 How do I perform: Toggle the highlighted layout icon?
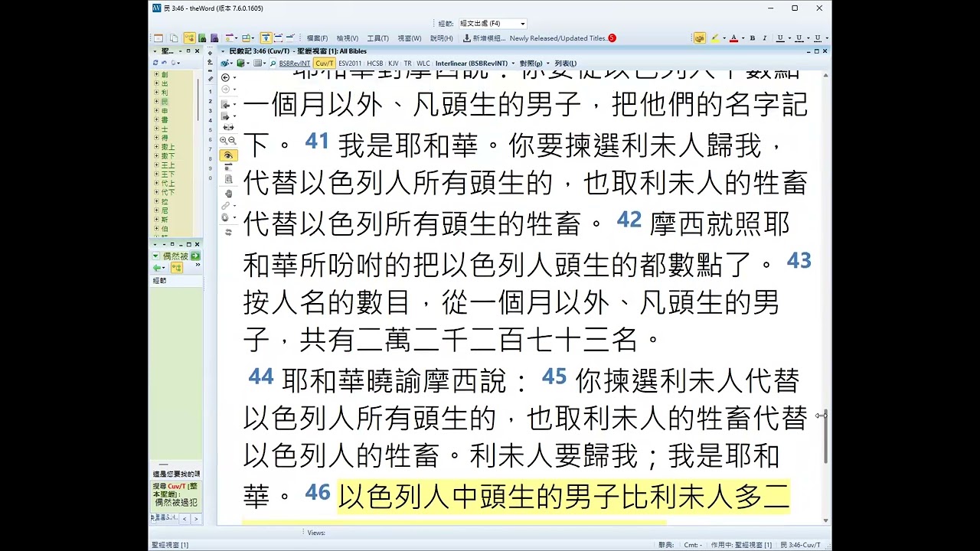[266, 38]
